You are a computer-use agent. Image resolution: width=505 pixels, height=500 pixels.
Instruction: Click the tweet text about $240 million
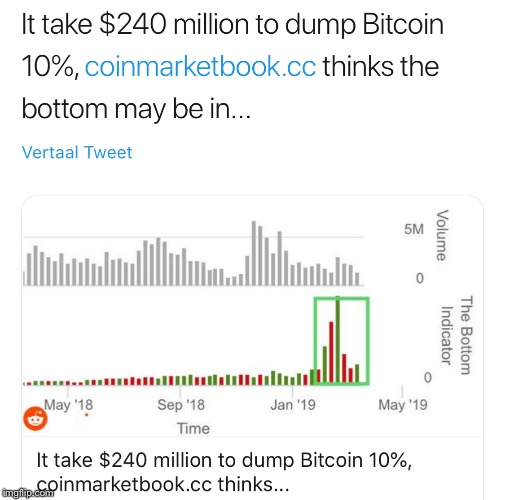pyautogui.click(x=233, y=67)
